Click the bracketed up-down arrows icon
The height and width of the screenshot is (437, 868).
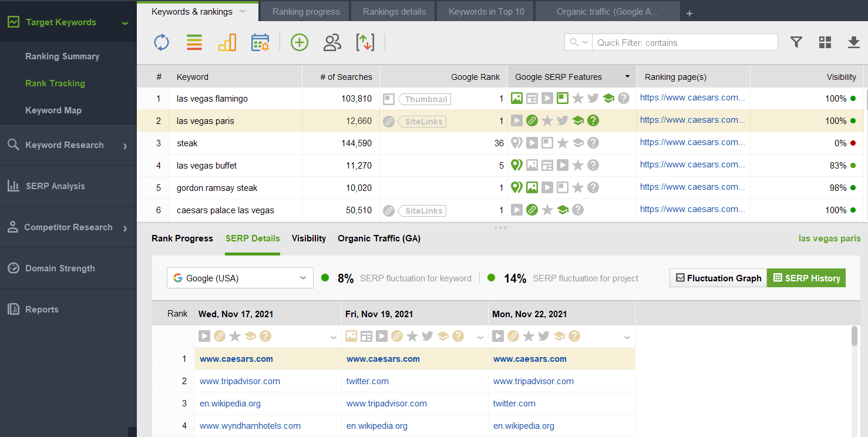(365, 42)
